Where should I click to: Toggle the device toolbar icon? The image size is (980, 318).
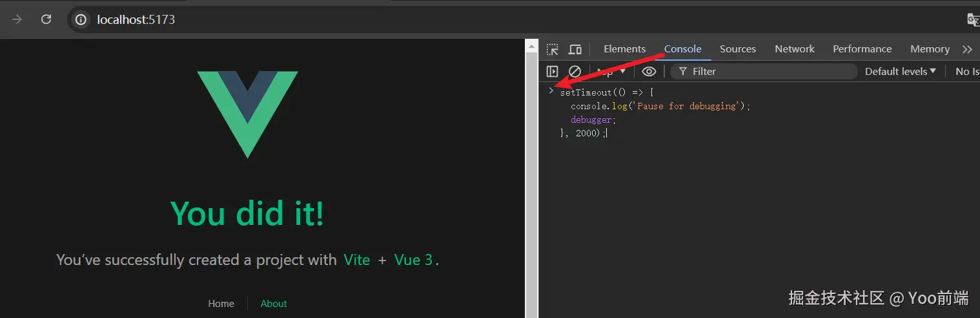point(575,49)
